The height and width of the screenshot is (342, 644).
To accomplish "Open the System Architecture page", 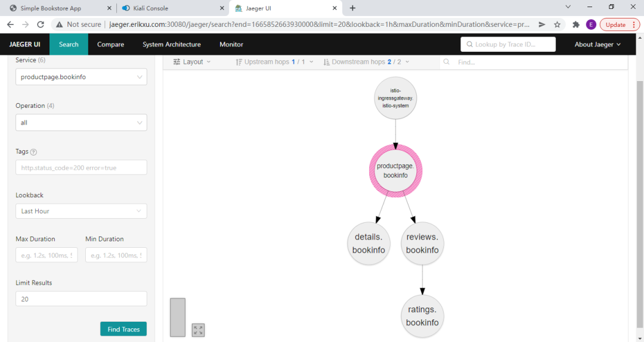I will pyautogui.click(x=172, y=45).
